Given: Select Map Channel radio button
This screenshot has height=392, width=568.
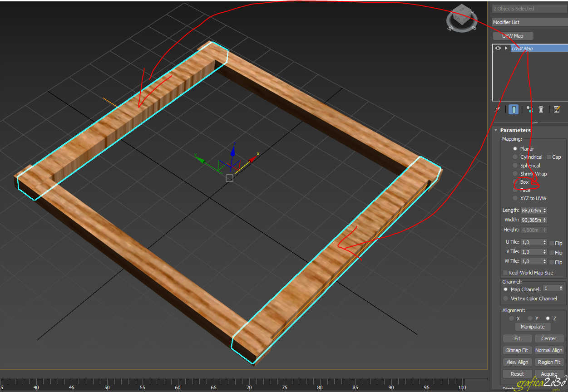Looking at the screenshot, I should click(x=505, y=289).
